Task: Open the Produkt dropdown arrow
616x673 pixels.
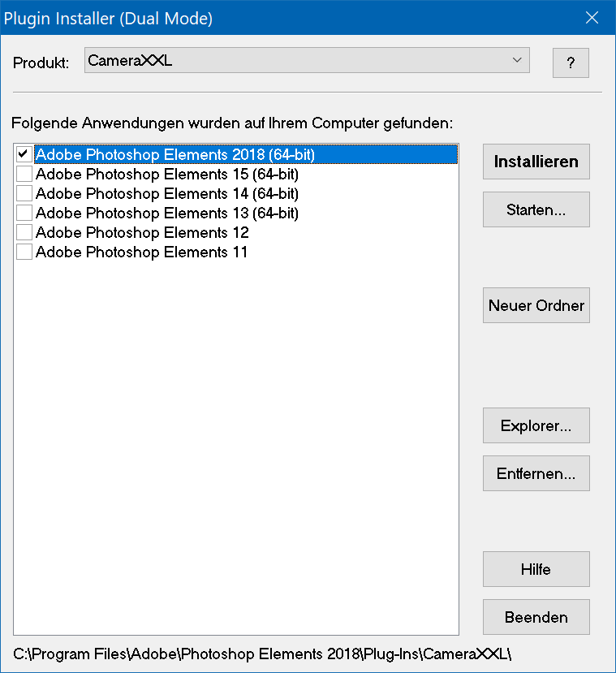Action: [x=517, y=60]
